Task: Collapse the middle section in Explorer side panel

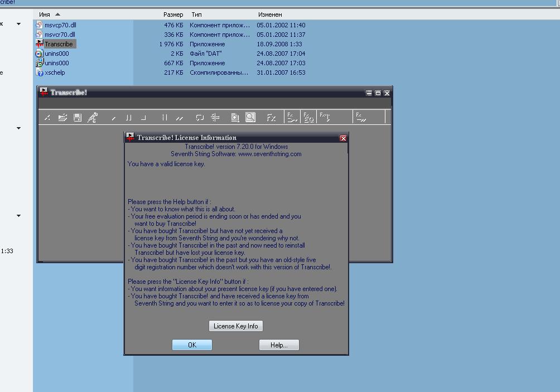Action: (18, 128)
